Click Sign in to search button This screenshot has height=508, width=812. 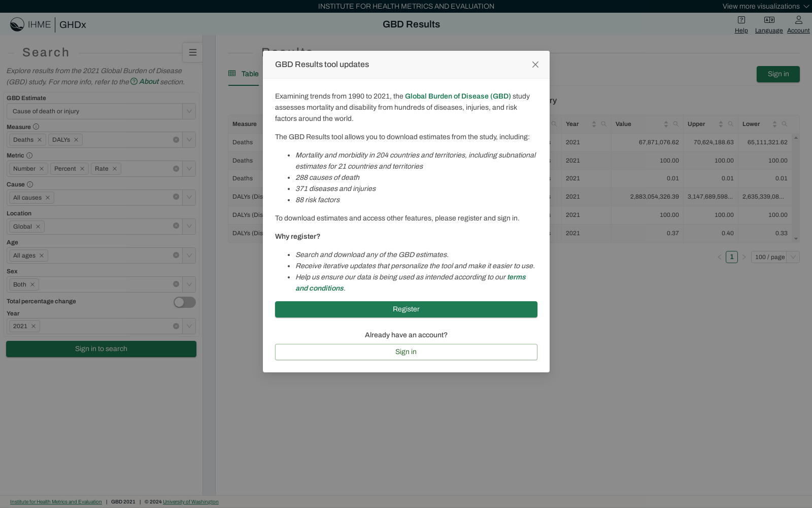pos(101,349)
